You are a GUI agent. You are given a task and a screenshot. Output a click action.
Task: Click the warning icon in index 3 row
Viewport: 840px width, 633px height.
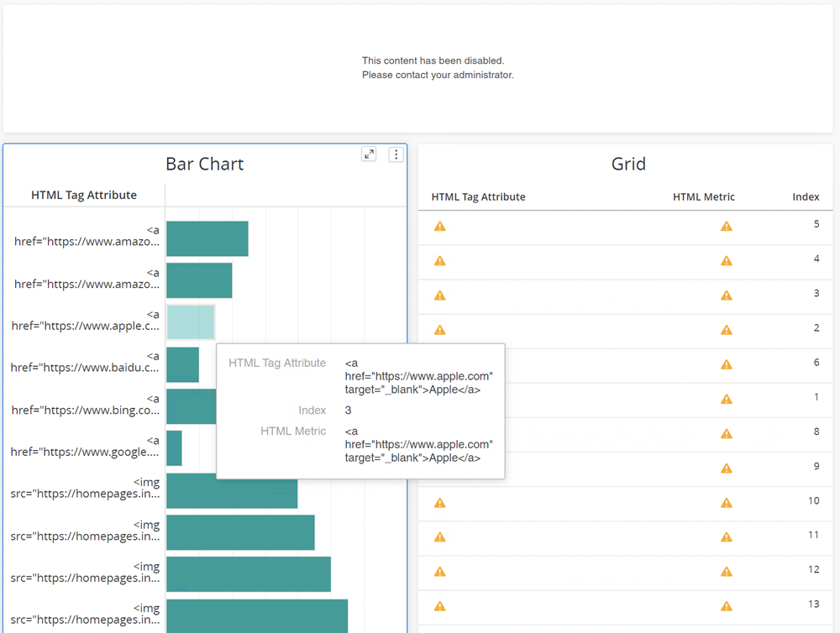(x=439, y=296)
